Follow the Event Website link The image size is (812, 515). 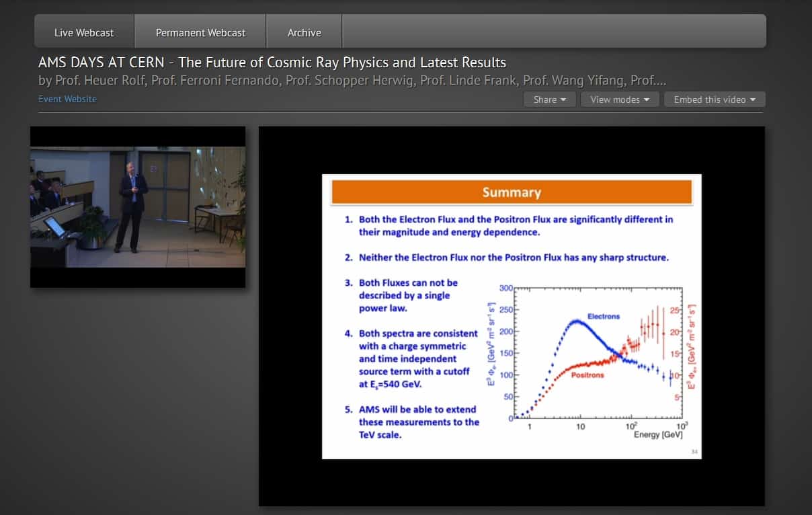pyautogui.click(x=67, y=99)
